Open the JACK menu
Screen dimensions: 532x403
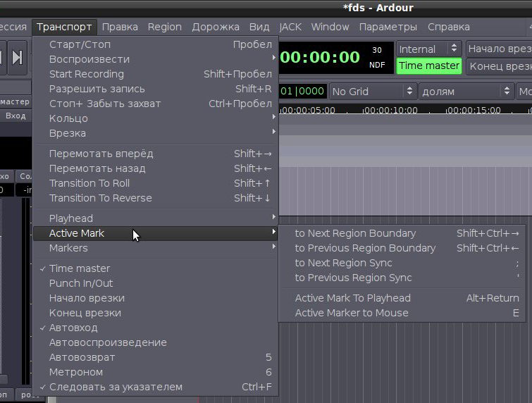[290, 27]
